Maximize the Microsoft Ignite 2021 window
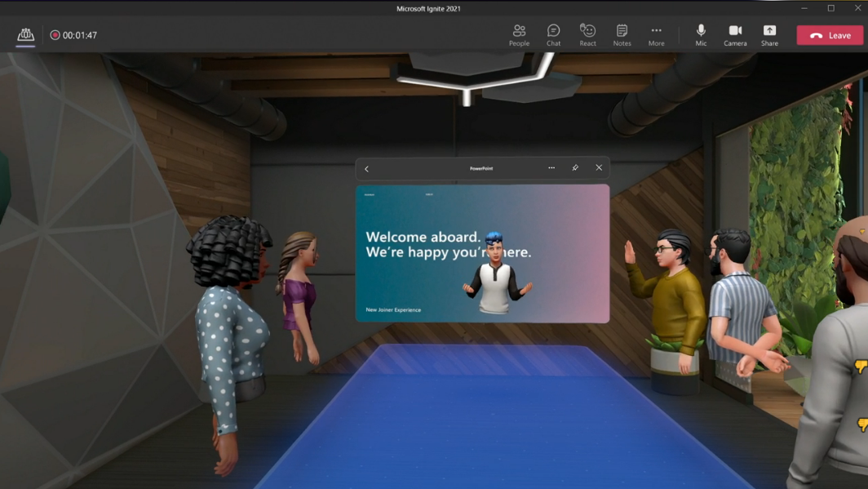 coord(831,8)
